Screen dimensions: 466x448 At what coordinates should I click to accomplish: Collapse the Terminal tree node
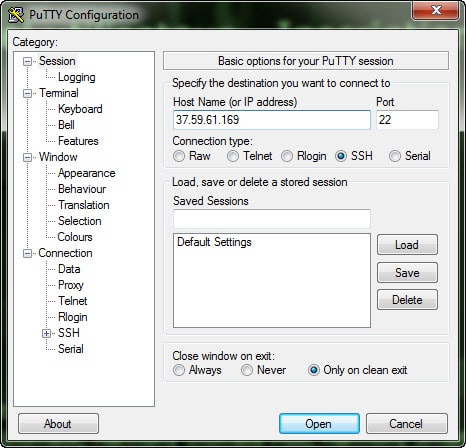tap(27, 93)
